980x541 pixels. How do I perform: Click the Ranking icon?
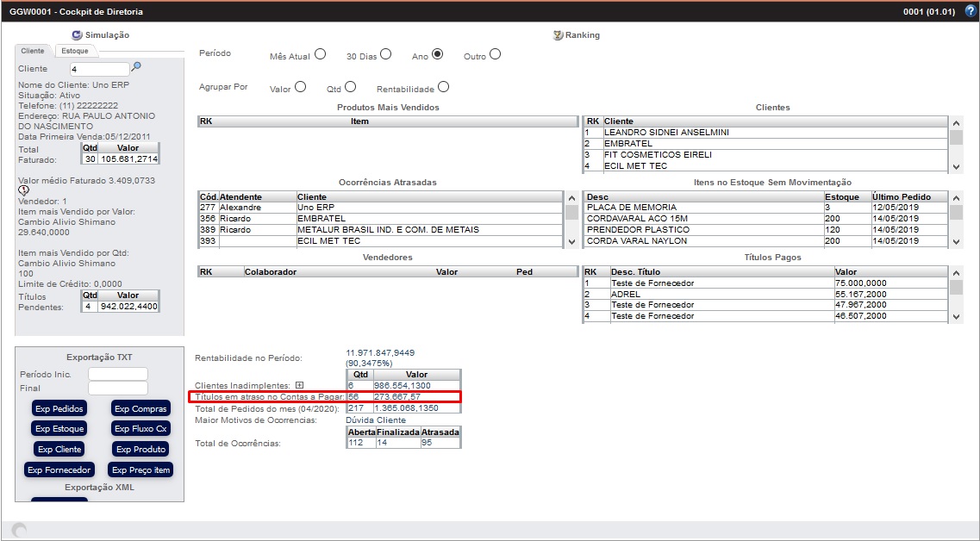click(558, 35)
